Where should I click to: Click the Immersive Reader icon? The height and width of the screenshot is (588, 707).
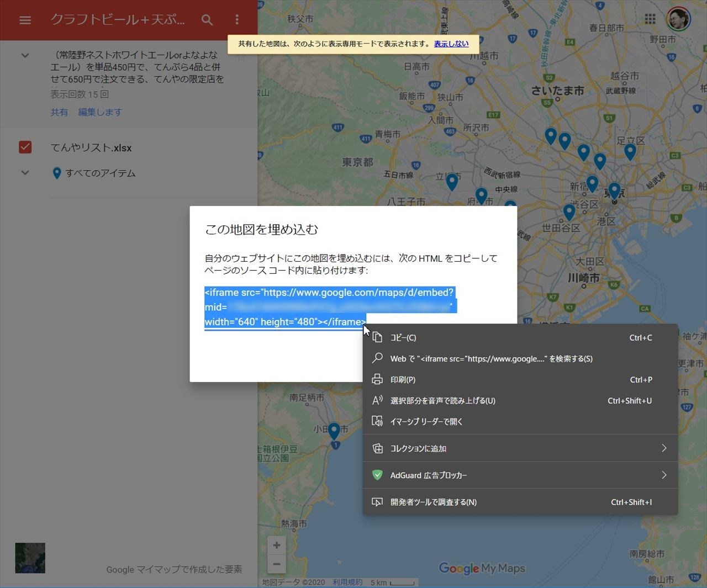tap(377, 421)
